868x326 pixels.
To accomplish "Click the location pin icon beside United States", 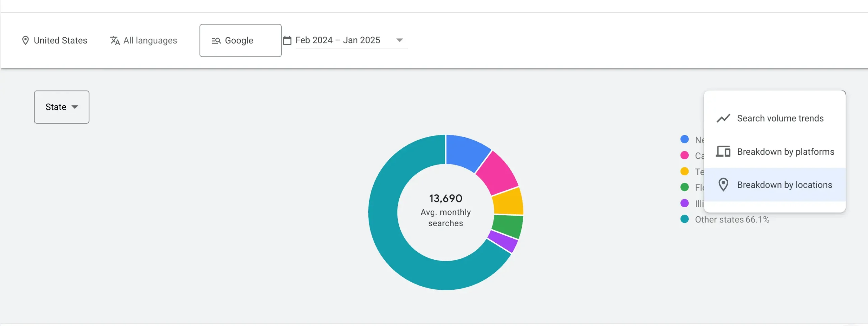I will 25,40.
